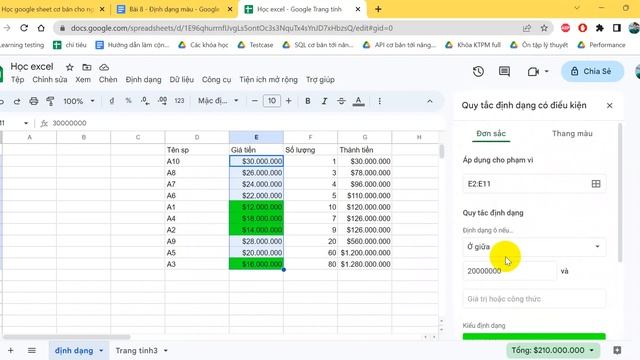Open the name box dropdown arrow

[26, 123]
